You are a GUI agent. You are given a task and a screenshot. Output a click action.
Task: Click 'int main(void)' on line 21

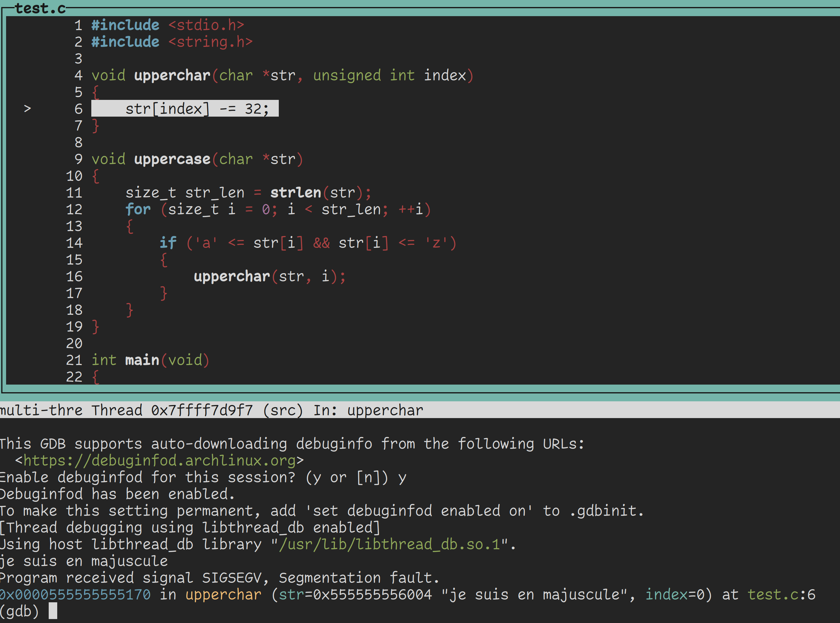click(150, 360)
